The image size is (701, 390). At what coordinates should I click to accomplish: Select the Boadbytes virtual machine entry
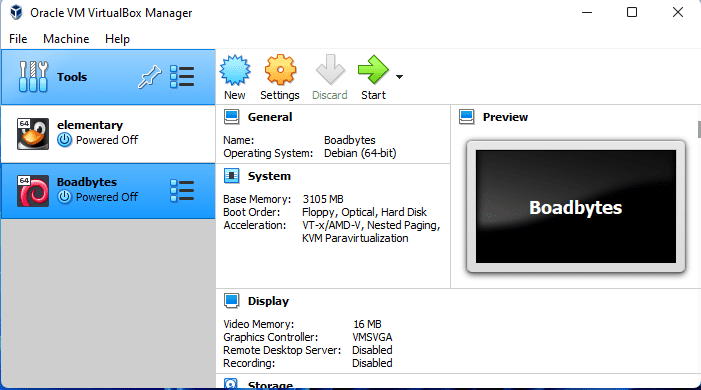108,191
